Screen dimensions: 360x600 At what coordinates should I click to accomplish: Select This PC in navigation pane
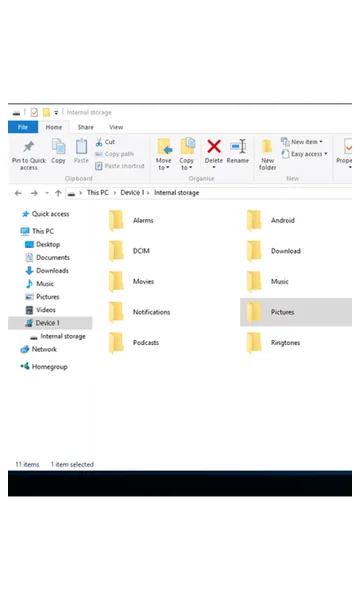coord(37,231)
